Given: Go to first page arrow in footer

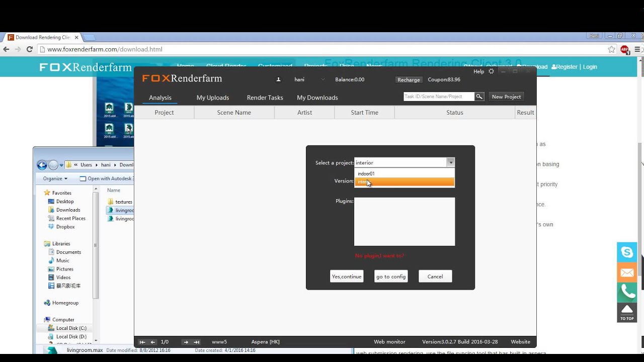Looking at the screenshot, I should pyautogui.click(x=142, y=342).
